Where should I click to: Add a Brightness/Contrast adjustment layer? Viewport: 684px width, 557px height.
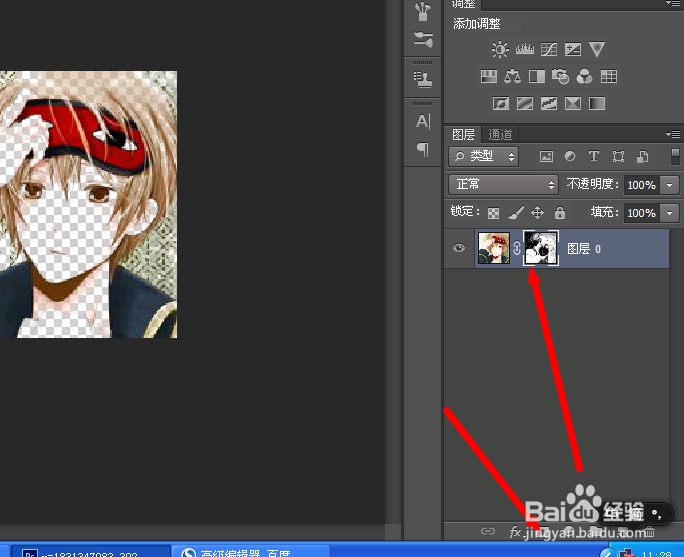click(x=500, y=49)
